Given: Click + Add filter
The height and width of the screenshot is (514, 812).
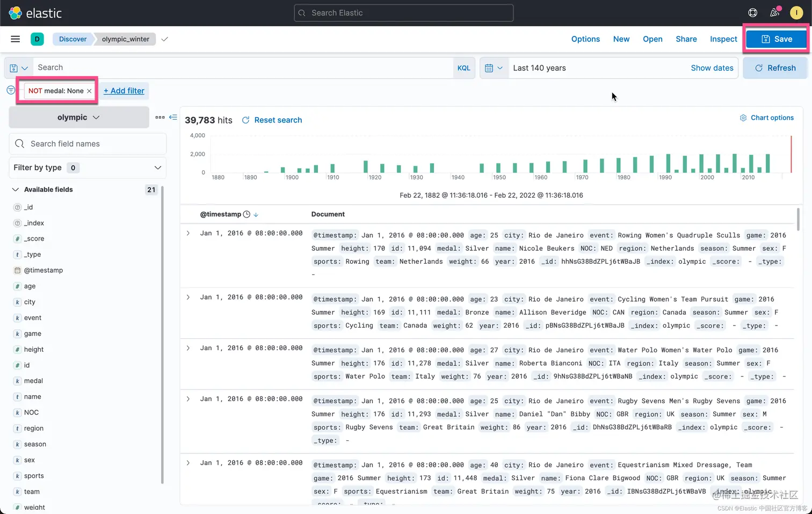Looking at the screenshot, I should click(x=124, y=91).
